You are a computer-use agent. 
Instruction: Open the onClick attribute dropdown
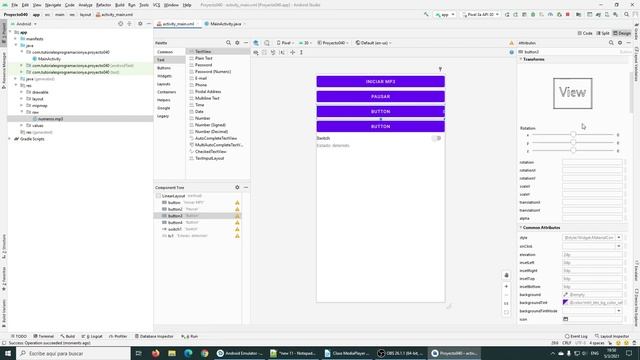[x=619, y=246]
